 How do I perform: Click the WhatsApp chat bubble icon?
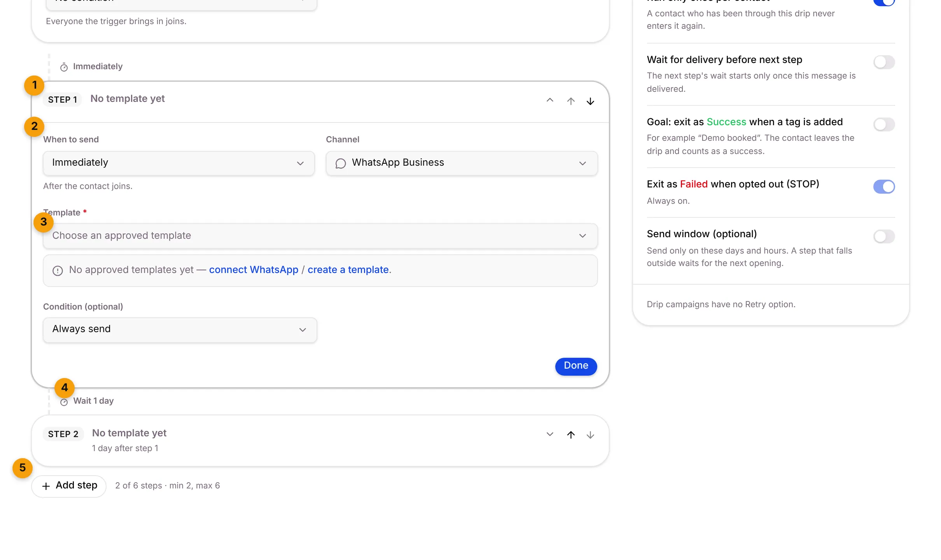pos(341,163)
